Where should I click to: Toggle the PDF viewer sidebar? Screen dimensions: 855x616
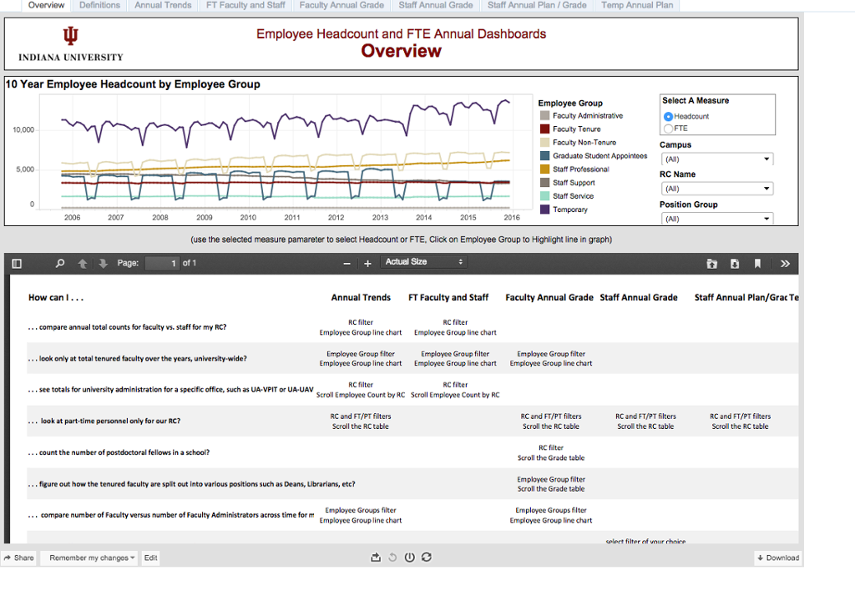pos(17,263)
